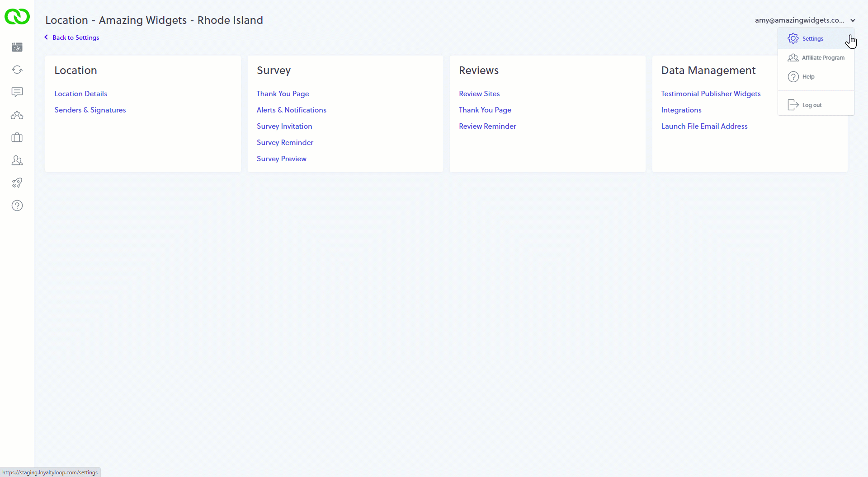This screenshot has width=868, height=477.
Task: Open the rocket launch sidebar icon
Action: [17, 183]
